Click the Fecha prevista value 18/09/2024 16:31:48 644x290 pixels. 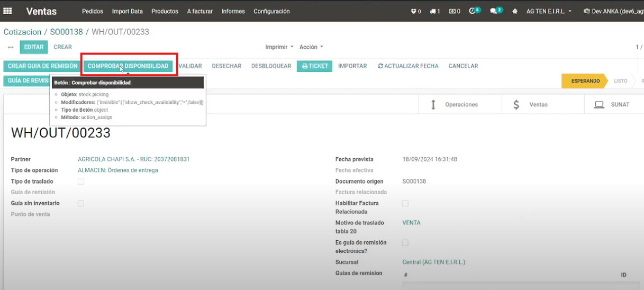click(x=430, y=159)
